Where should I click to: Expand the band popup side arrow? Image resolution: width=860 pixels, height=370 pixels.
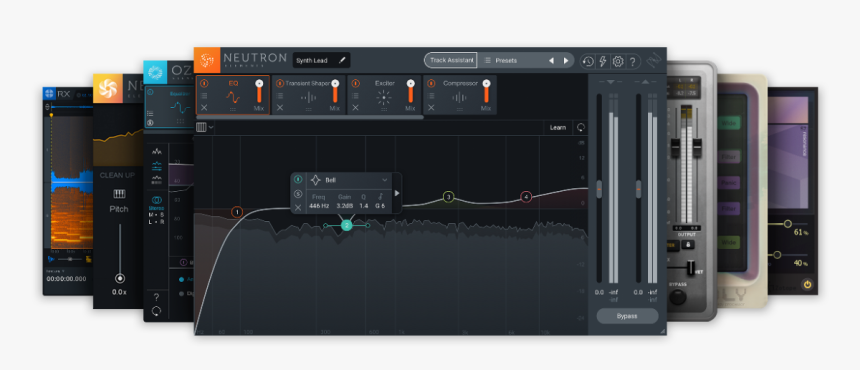[397, 193]
